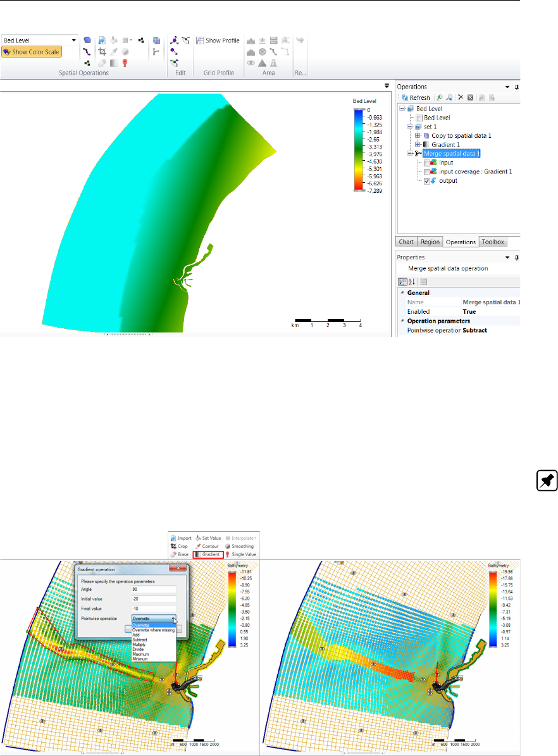Switch to the Chart tab
The height and width of the screenshot is (756, 558).
pos(406,242)
